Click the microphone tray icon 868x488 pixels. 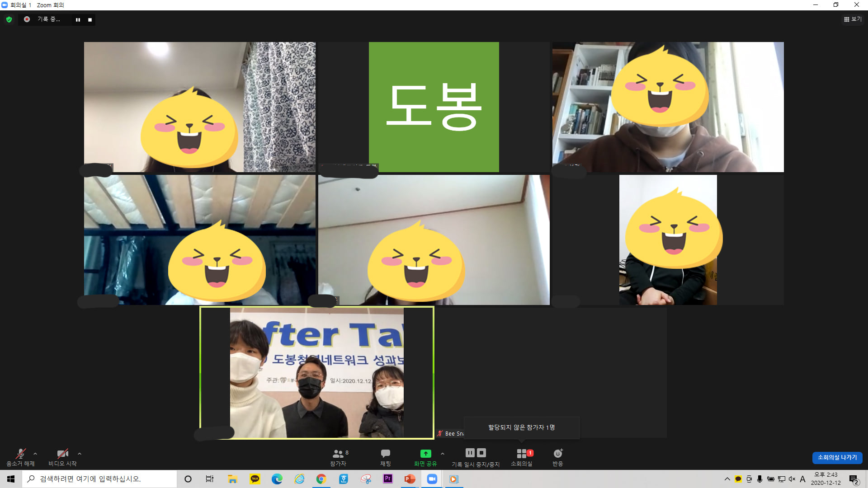(759, 479)
